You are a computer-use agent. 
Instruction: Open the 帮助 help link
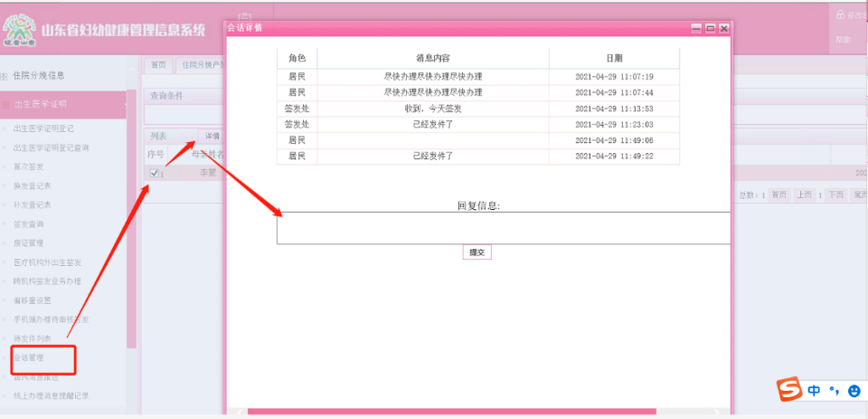[x=843, y=40]
